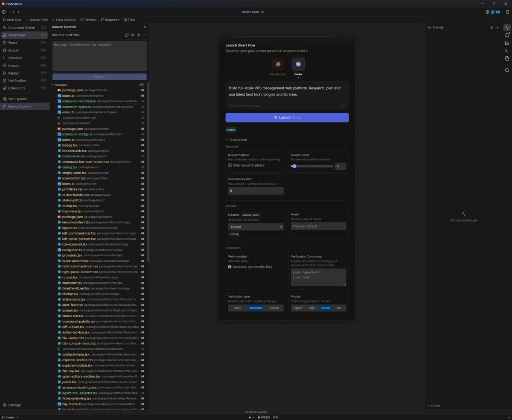Go back with the left navigation arrow
512x420 pixels.
(13, 12)
